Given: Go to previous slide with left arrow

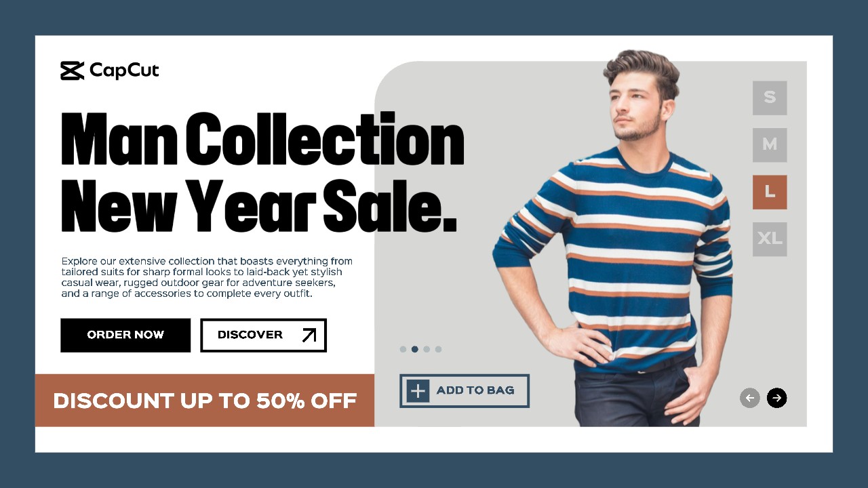Looking at the screenshot, I should click(x=749, y=398).
